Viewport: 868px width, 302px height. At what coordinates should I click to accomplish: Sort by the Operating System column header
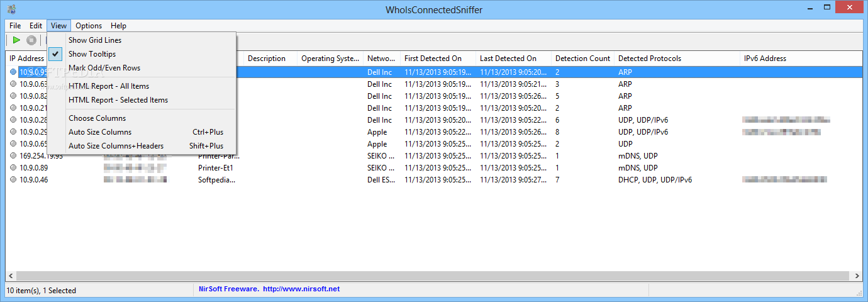[331, 59]
